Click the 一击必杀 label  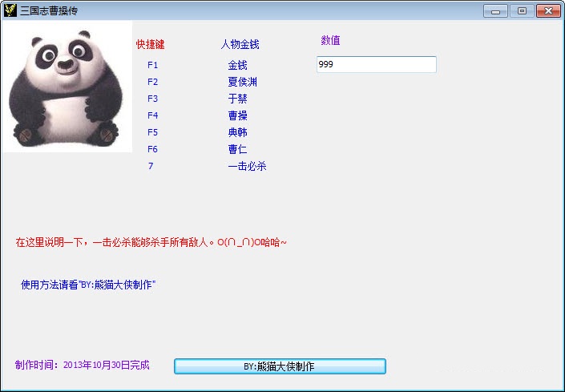click(x=247, y=166)
